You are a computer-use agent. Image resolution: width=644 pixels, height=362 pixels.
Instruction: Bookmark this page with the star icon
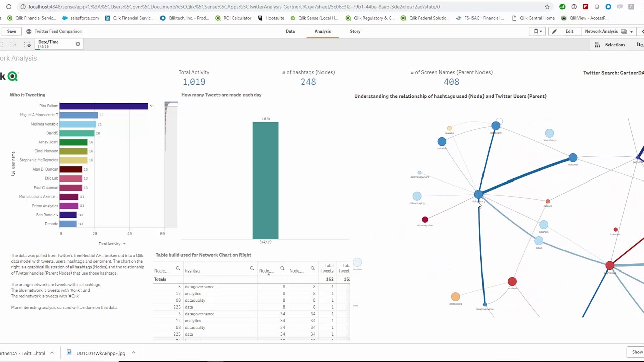[x=547, y=7]
